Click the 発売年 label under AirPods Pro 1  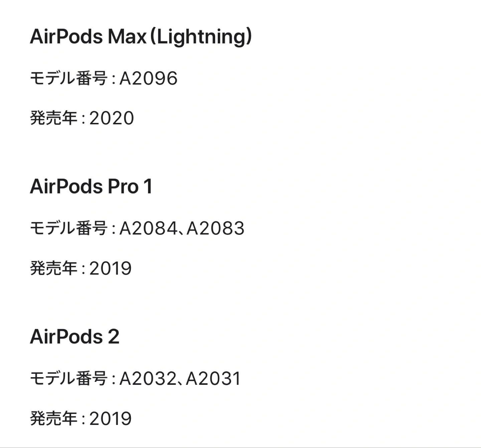pyautogui.click(x=53, y=268)
